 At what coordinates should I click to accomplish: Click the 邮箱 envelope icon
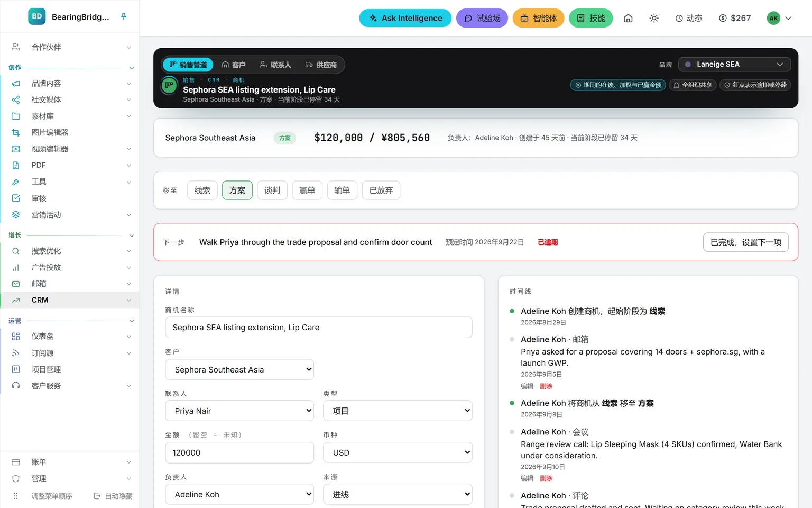point(16,284)
